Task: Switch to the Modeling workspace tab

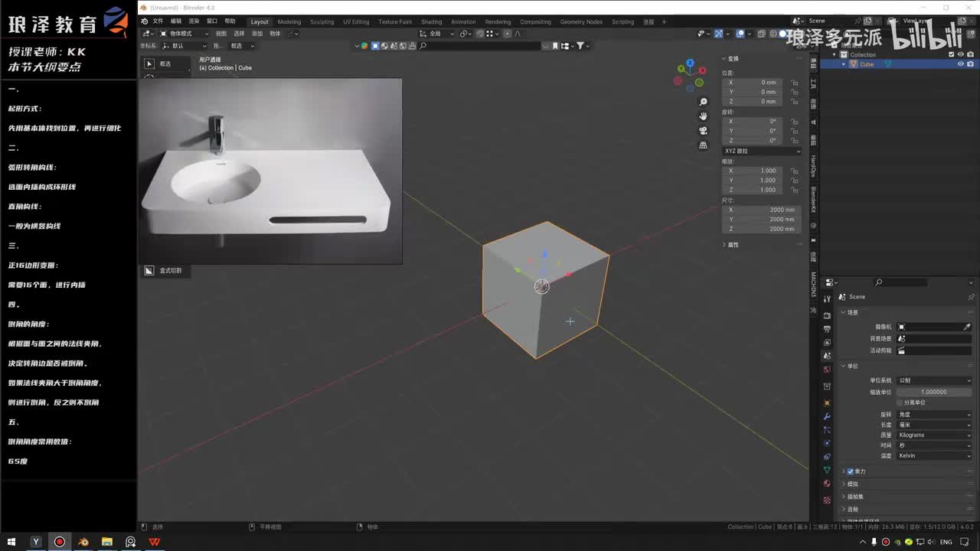Action: [289, 22]
